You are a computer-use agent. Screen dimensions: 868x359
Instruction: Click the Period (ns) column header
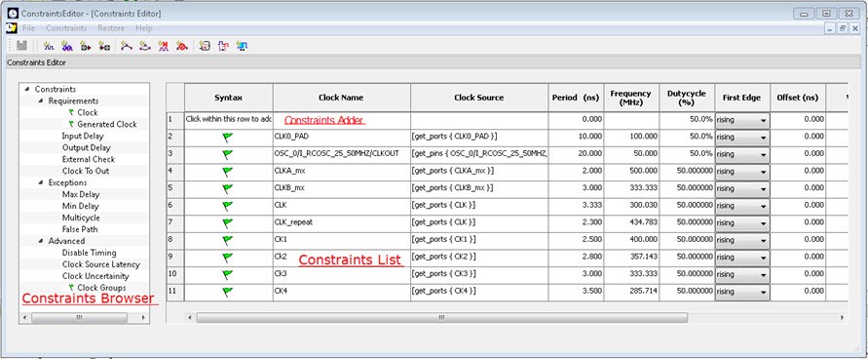click(x=577, y=98)
